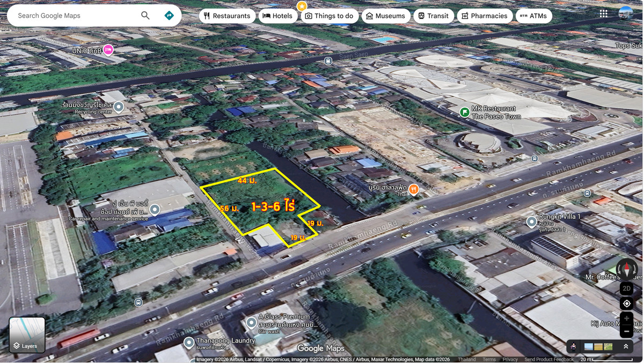Click the account profile avatar
The image size is (644, 363).
[x=627, y=13]
